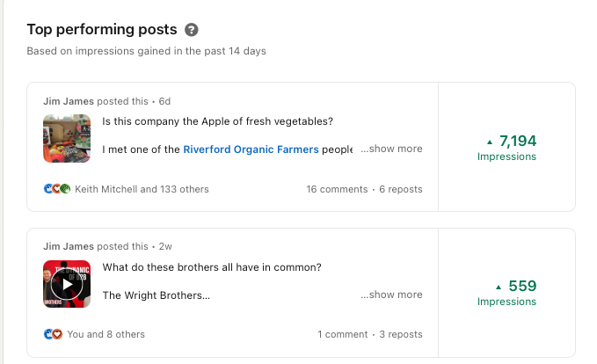Click Jim James on the first post
Screen dimensions: 597x364
(x=69, y=101)
